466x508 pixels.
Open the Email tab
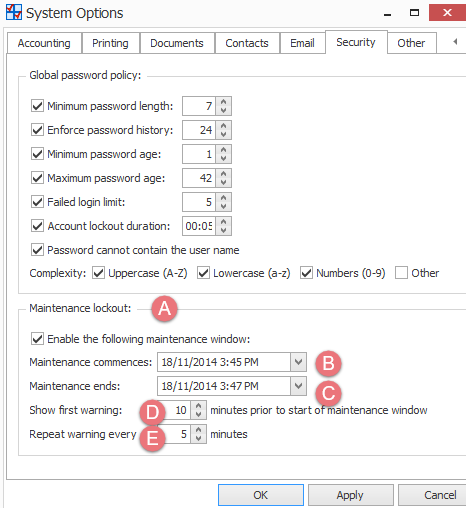pyautogui.click(x=302, y=43)
